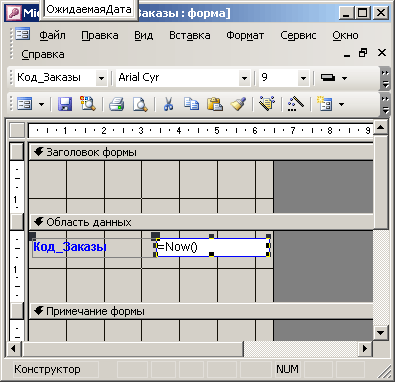
Task: Toggle the Toolbox icon
Action: click(295, 104)
